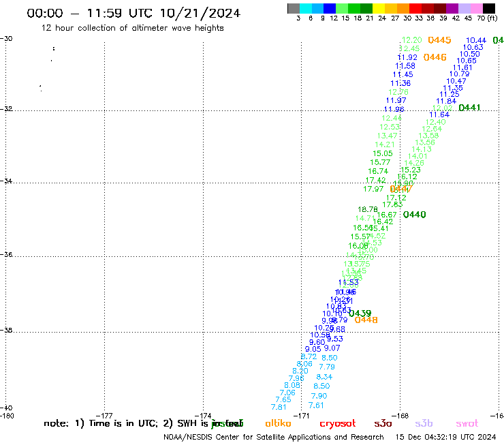Select the orange 30 ft legend swatch
The height and width of the screenshot is (443, 504).
pyautogui.click(x=403, y=8)
